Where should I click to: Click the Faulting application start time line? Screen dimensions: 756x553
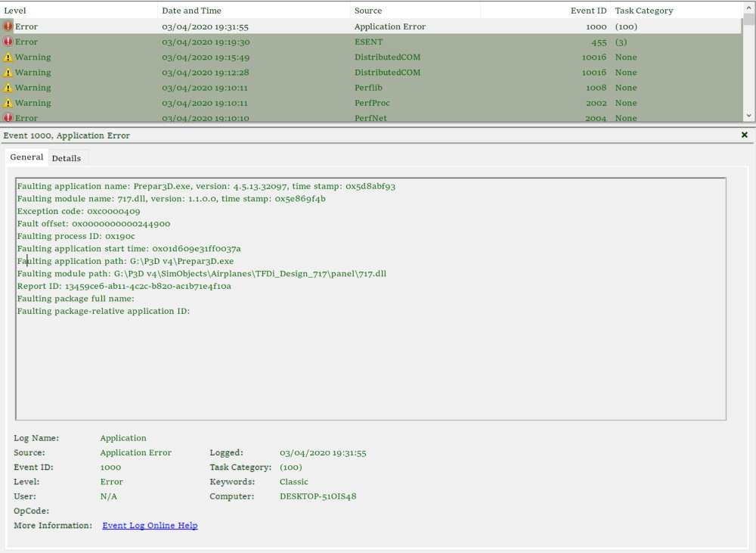(x=129, y=249)
